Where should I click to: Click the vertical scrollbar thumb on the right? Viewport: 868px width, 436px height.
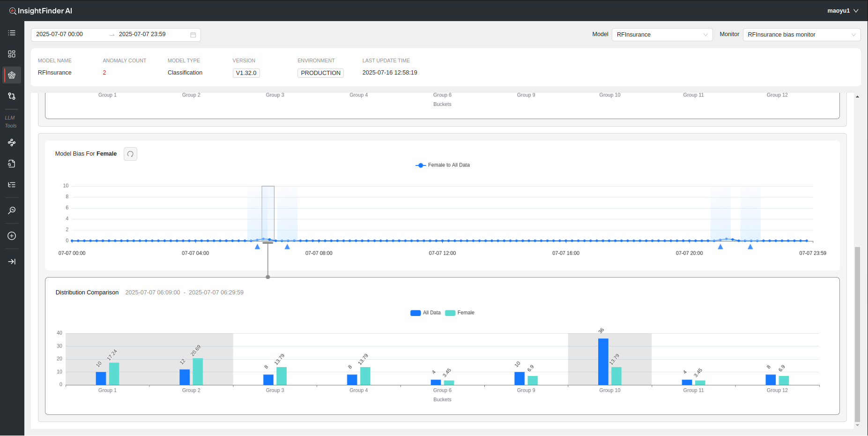point(857,333)
